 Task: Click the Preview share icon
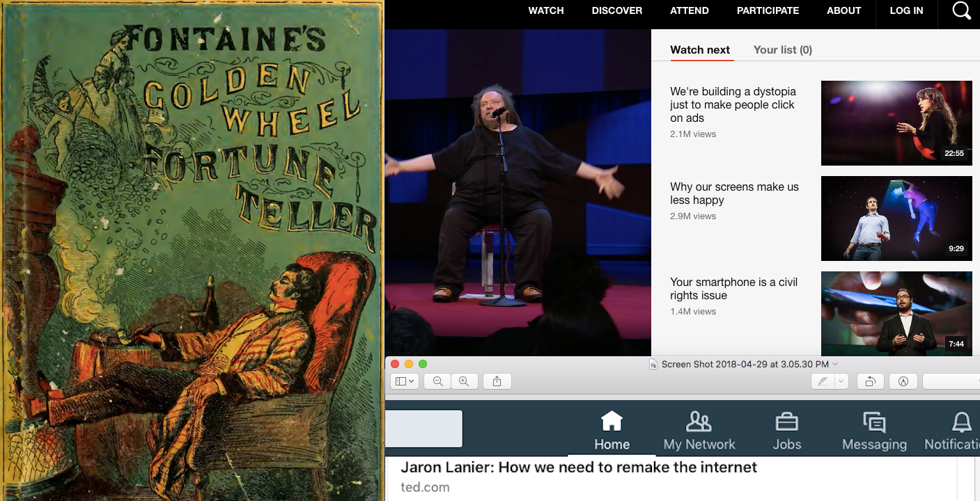pyautogui.click(x=497, y=381)
